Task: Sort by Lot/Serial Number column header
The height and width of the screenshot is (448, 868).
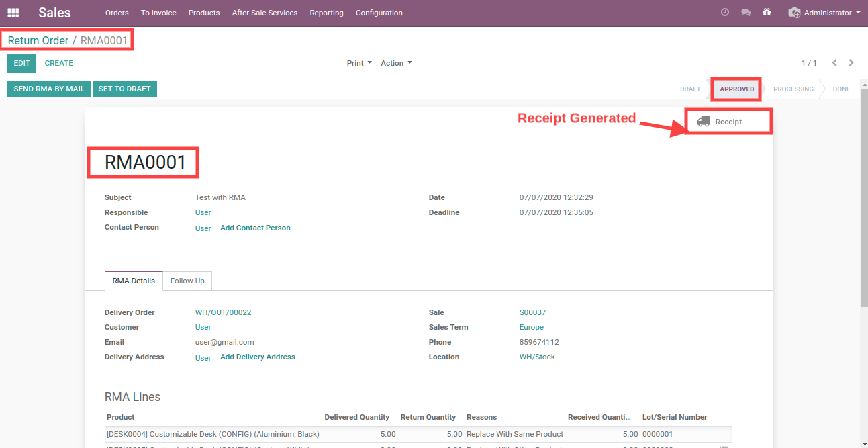Action: click(x=675, y=417)
